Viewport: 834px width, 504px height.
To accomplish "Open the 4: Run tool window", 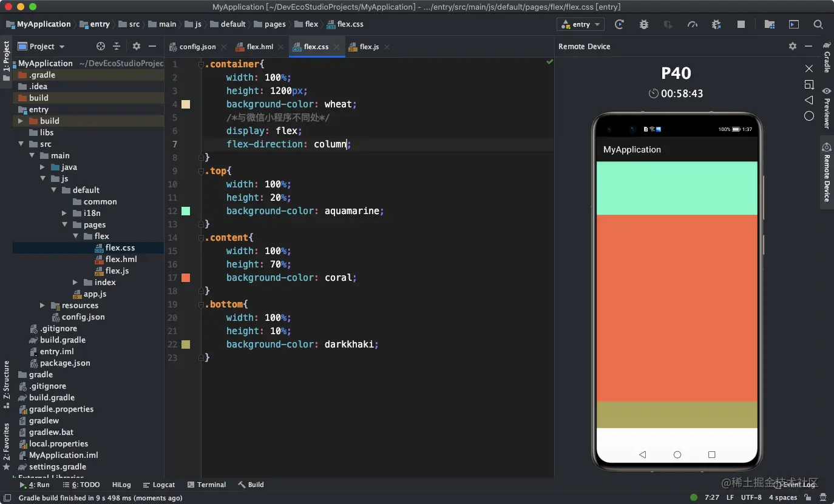I will (35, 485).
